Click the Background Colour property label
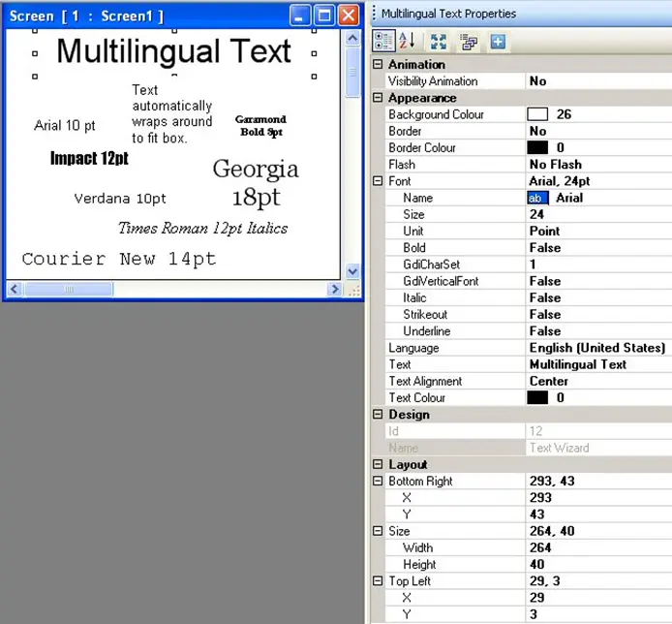Viewport: 672px width, 624px height. pyautogui.click(x=436, y=114)
